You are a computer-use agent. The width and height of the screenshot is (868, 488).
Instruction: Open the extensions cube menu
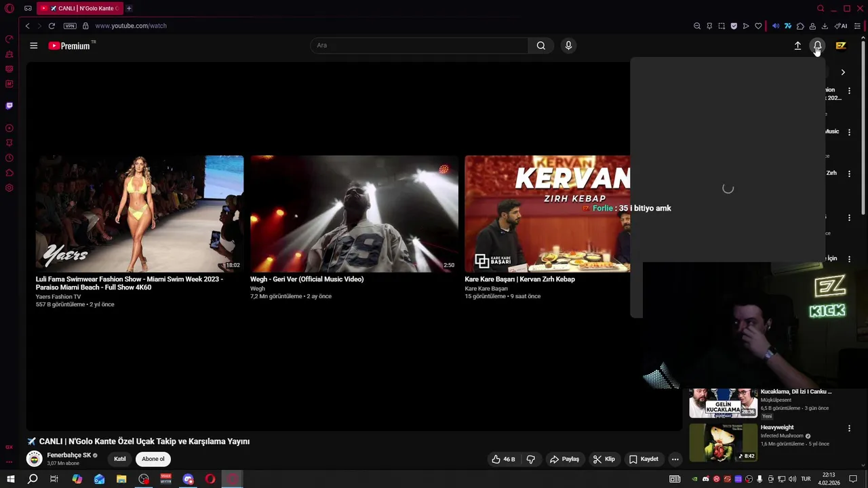pyautogui.click(x=800, y=26)
